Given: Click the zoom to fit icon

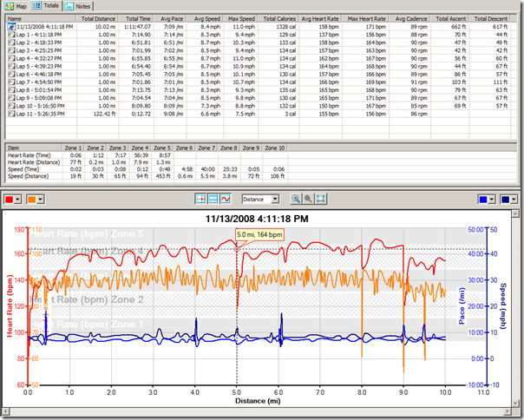Looking at the screenshot, I should click(x=321, y=199).
